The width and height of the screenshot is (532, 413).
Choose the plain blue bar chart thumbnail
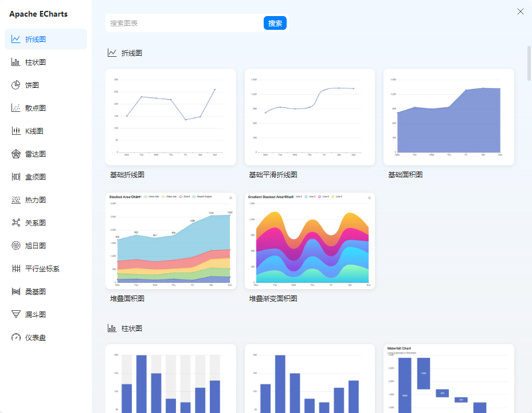pyautogui.click(x=310, y=379)
